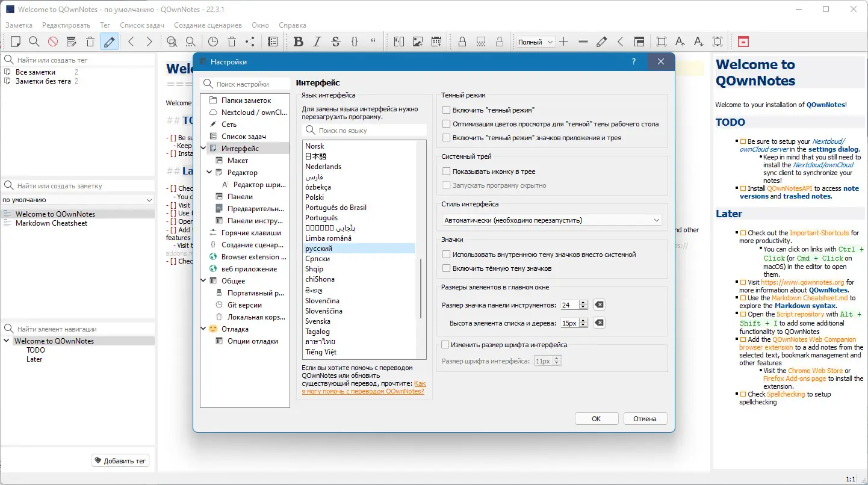
Task: Select the Markdown Cheatsheet note
Action: (x=52, y=223)
